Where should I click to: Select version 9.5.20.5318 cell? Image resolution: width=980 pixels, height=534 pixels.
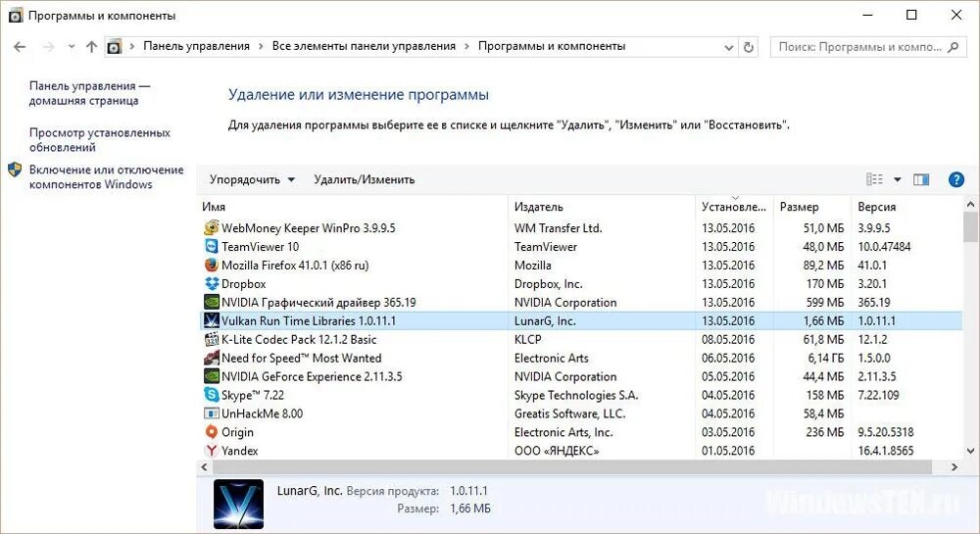point(886,431)
